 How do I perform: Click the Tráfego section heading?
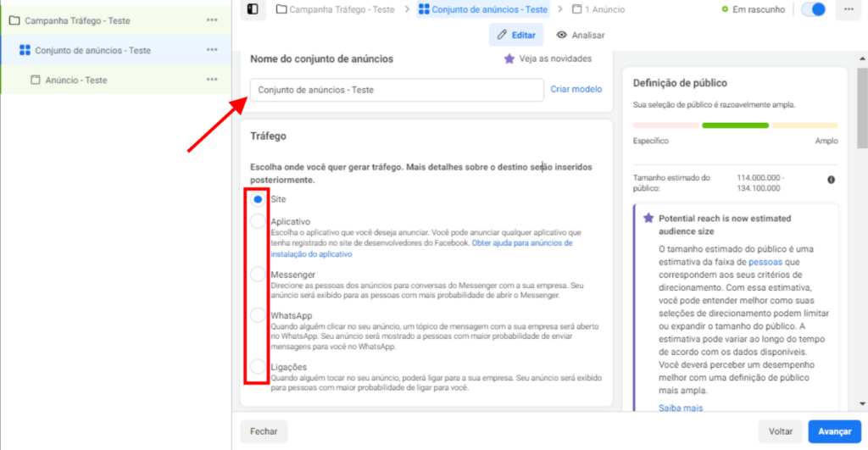[x=268, y=136]
